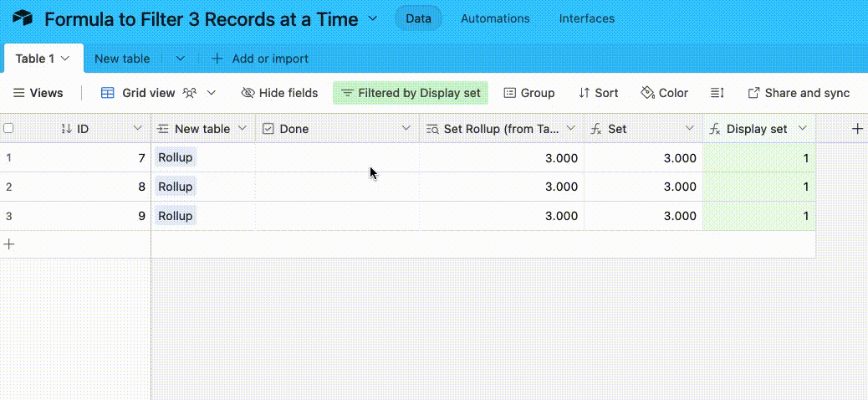Screen dimensions: 868x400
Task: Open the Hide fields menu
Action: 279,93
